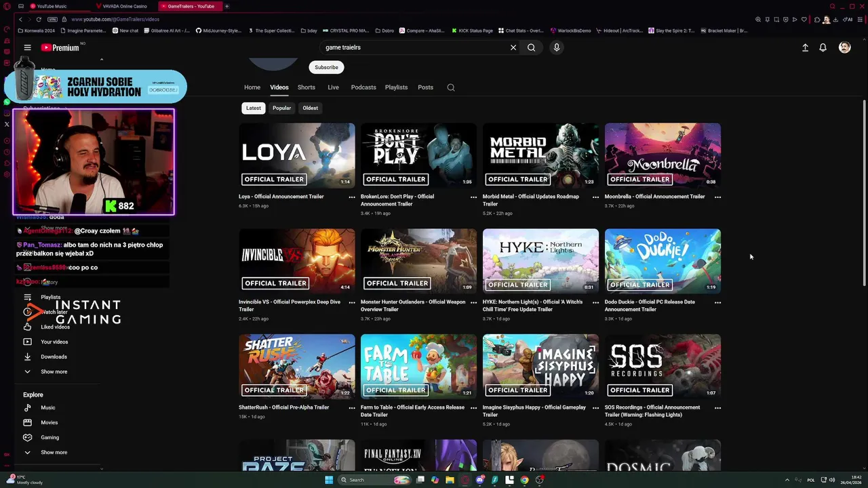
Task: Click the page vertical scrollbar
Action: tap(864, 193)
